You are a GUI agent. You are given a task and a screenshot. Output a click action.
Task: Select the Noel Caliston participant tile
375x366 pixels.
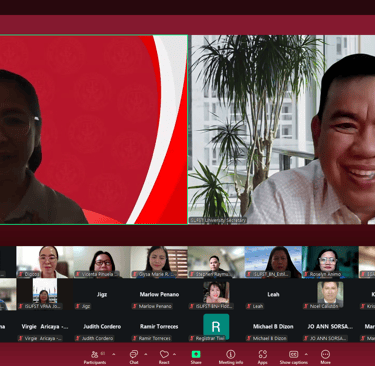tap(330, 294)
